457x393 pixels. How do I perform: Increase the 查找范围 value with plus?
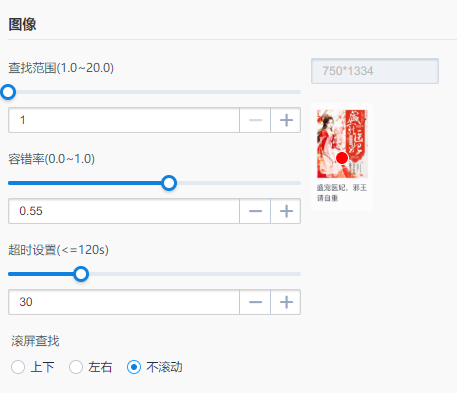[x=286, y=120]
